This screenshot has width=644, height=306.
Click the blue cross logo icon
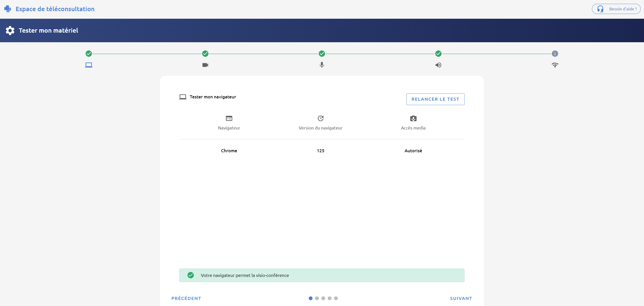pos(8,9)
